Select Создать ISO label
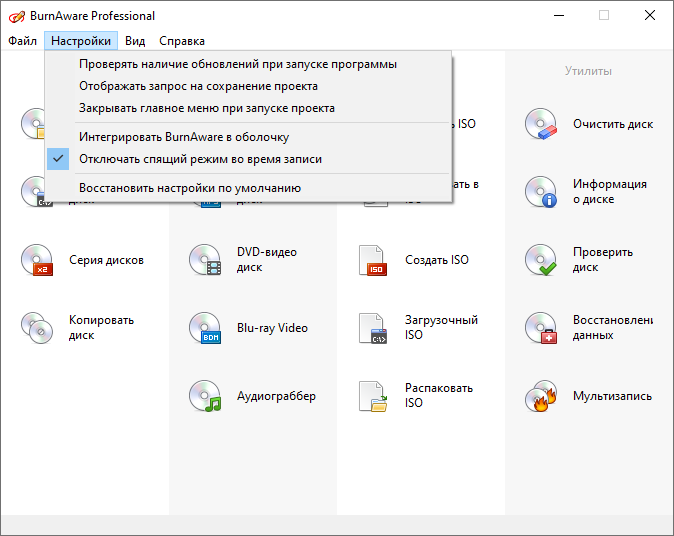 [437, 260]
